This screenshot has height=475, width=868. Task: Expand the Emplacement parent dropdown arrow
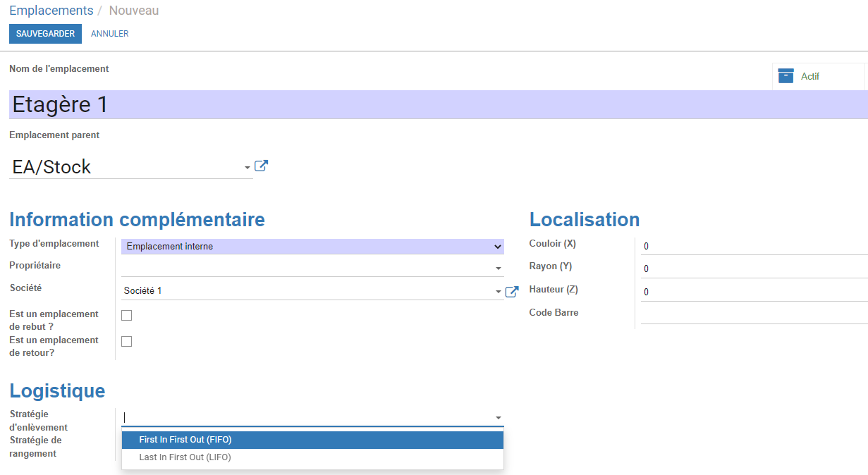(x=247, y=168)
